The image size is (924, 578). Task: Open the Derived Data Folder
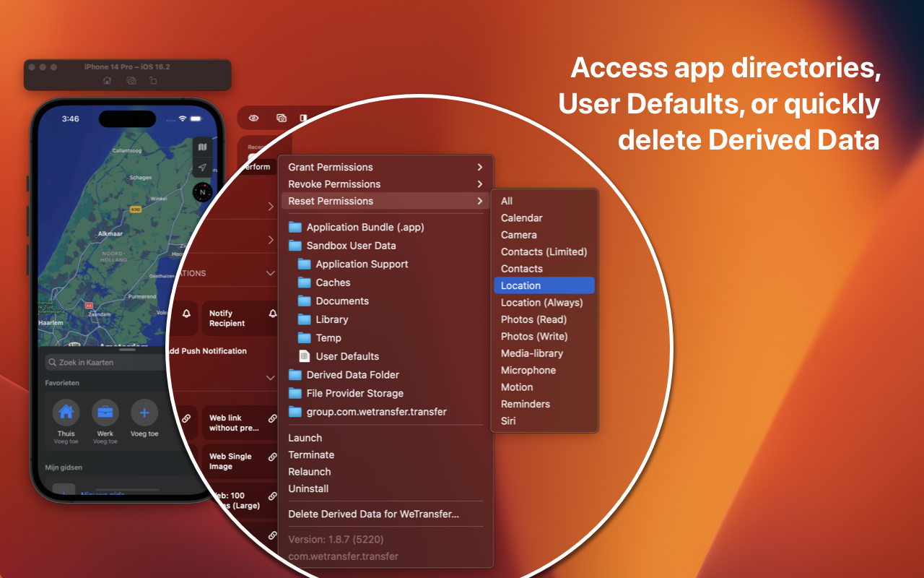352,375
